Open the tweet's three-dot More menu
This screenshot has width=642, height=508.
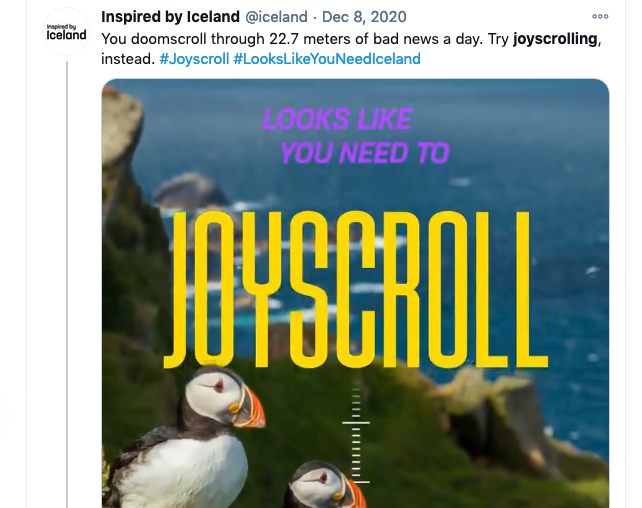coord(600,17)
